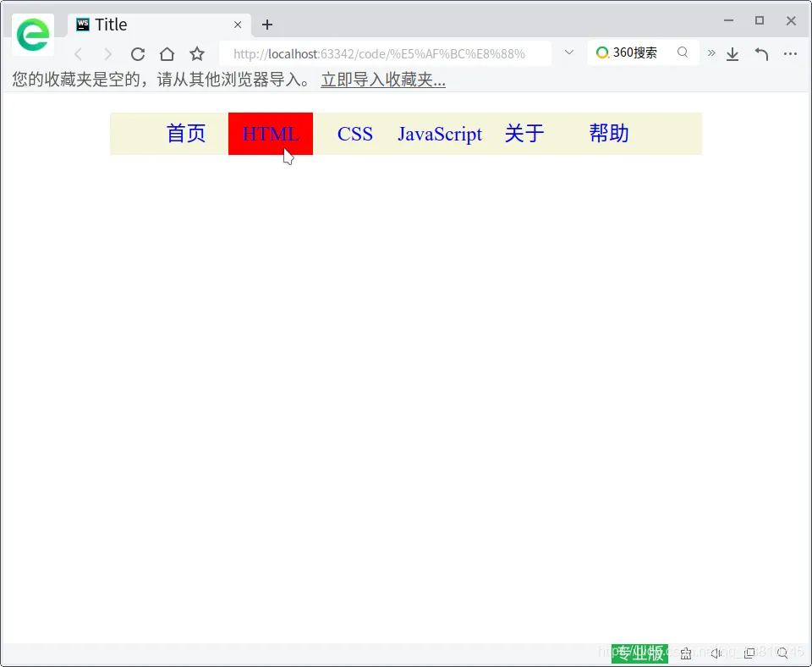Bookmark this page with the star icon

[196, 53]
